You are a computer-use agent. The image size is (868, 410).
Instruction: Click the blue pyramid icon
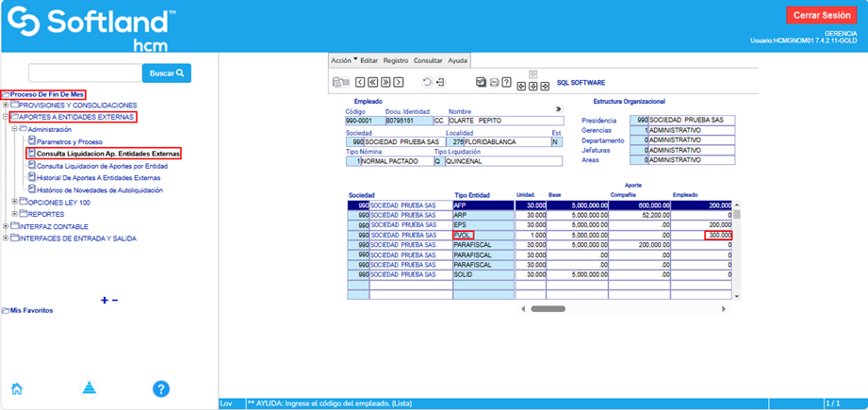click(x=88, y=388)
